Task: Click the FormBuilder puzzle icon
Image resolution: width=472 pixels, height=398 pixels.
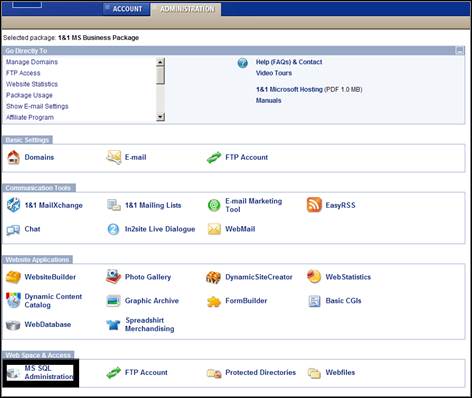Action: [x=214, y=301]
